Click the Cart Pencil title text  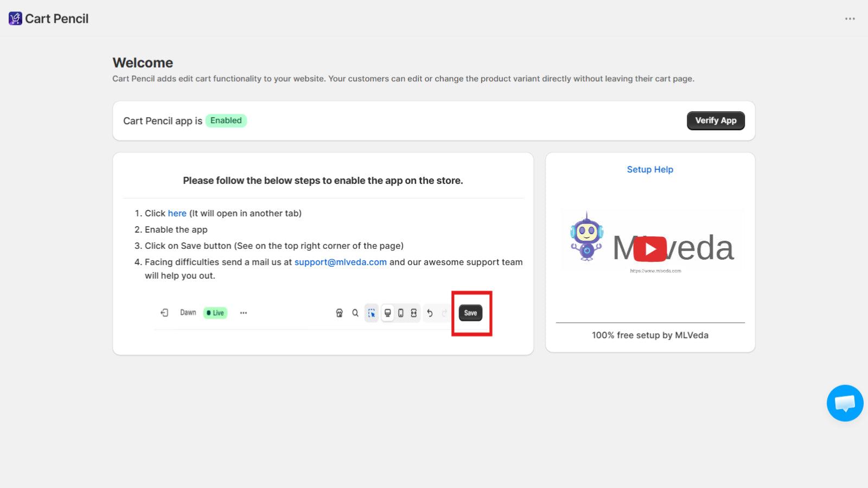click(x=56, y=18)
